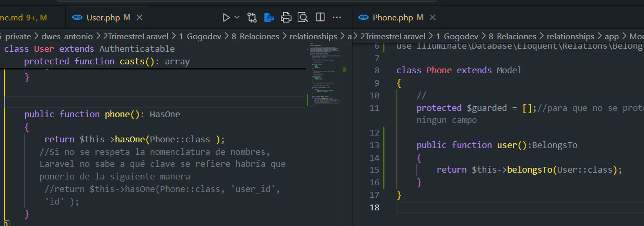The image size is (644, 226).
Task: Click $guarded variable in Phone.php
Action: pos(487,108)
